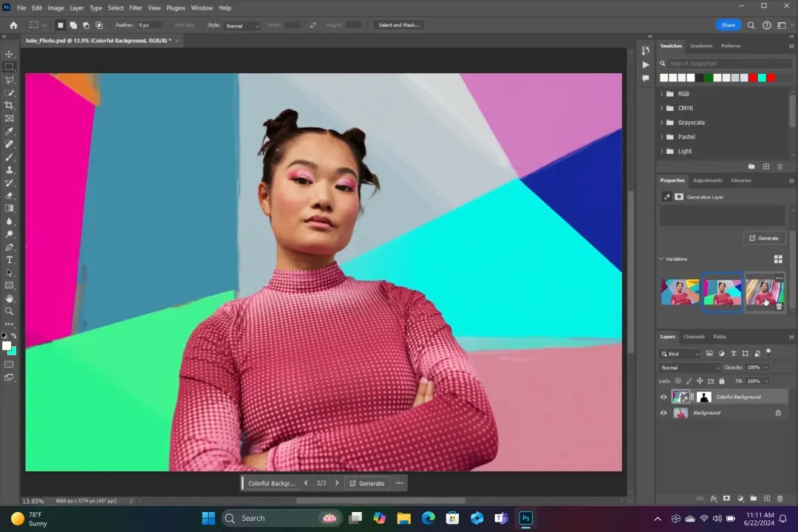The width and height of the screenshot is (798, 532).
Task: Expand the Grayscale swatch group
Action: (x=662, y=123)
